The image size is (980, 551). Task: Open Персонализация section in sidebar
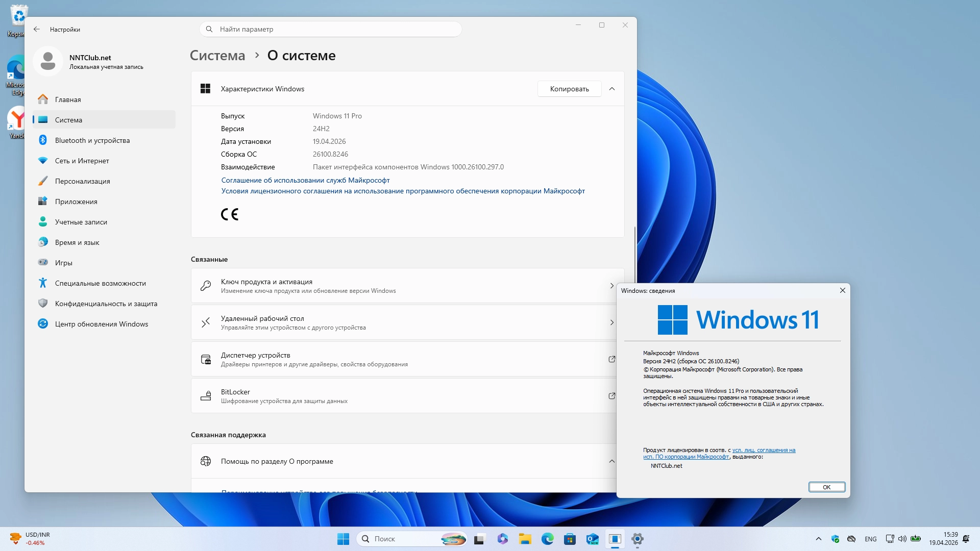pyautogui.click(x=82, y=181)
